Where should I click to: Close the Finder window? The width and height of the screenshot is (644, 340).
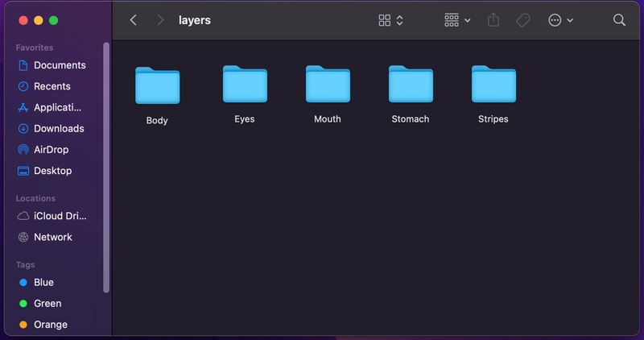click(23, 20)
